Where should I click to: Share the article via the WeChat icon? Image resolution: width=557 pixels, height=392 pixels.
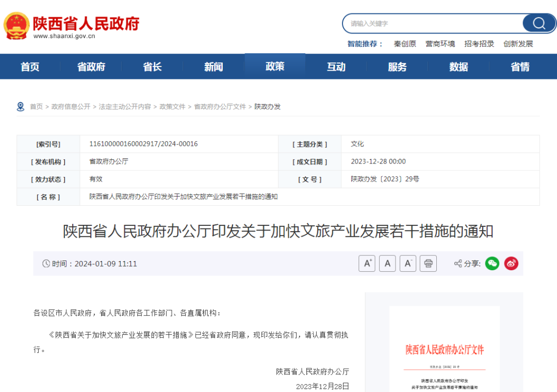(x=492, y=263)
